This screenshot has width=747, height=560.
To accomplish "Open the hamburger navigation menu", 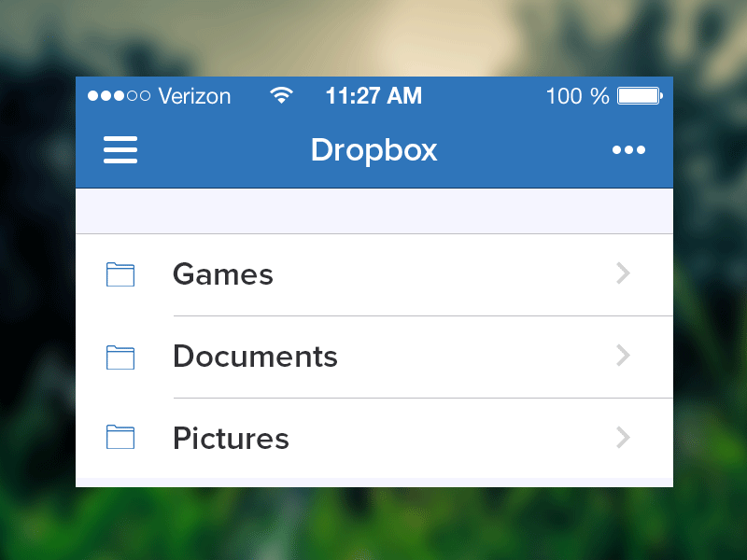I will pos(120,149).
